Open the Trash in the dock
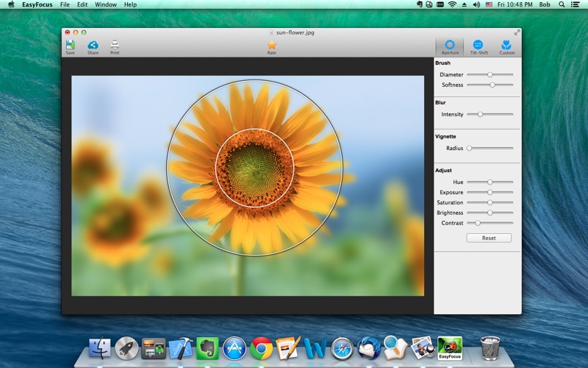This screenshot has height=368, width=588. point(490,348)
